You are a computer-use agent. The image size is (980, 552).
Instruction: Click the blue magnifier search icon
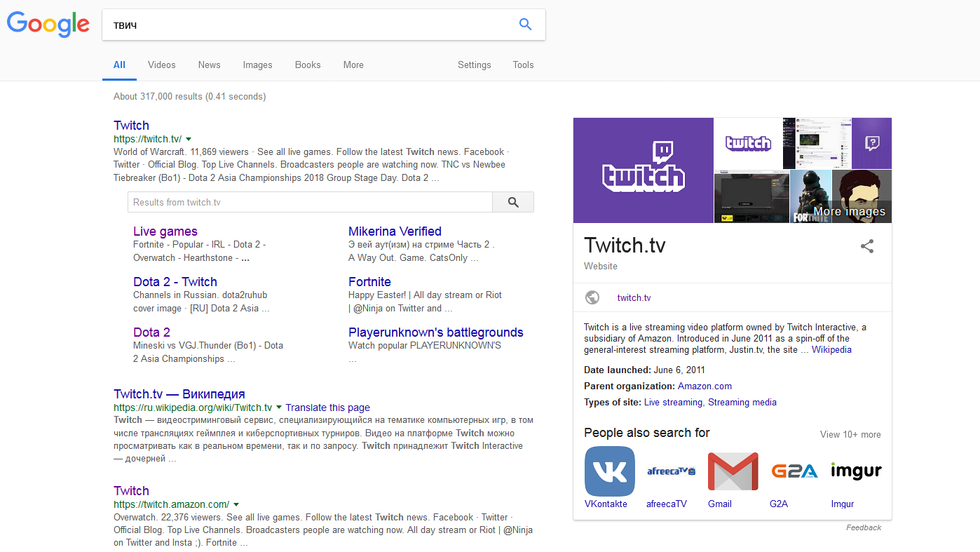(525, 25)
